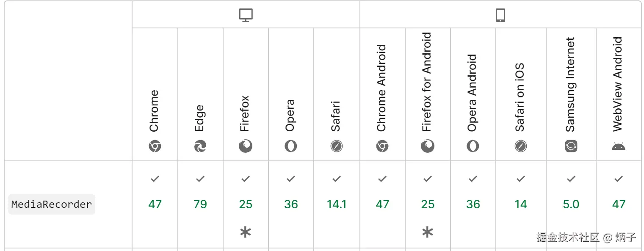Click the Edge browser icon
Viewport: 644px width, 251px height.
pos(200,146)
